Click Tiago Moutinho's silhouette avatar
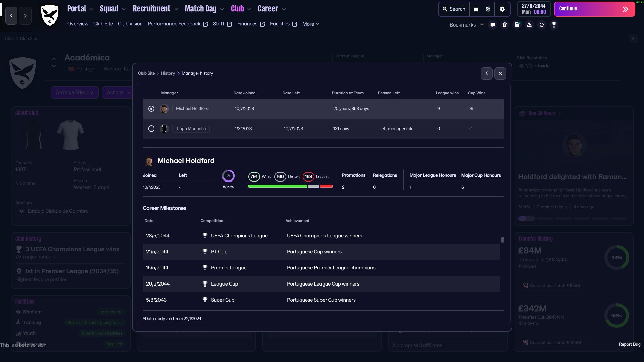The width and height of the screenshot is (644, 362). click(164, 129)
